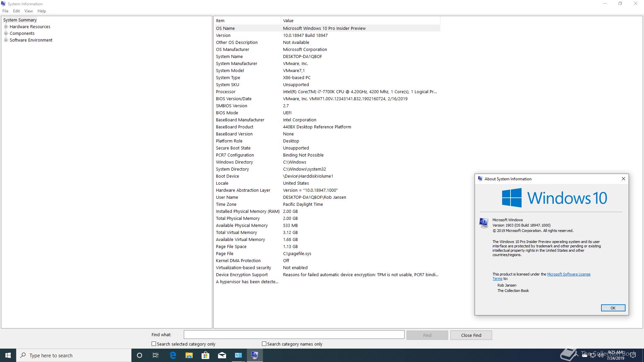Viewport: 644px width, 362px height.
Task: Open Task View from the taskbar
Action: tap(156, 355)
